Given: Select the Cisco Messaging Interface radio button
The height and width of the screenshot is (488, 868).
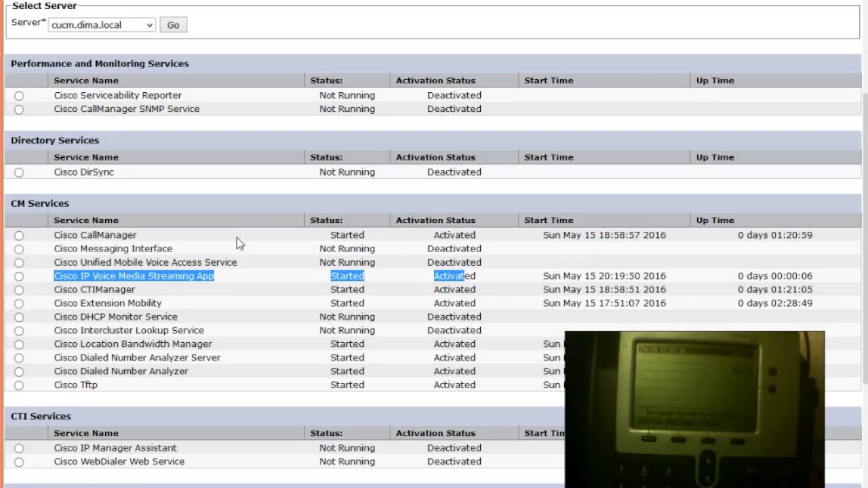Looking at the screenshot, I should [x=19, y=249].
